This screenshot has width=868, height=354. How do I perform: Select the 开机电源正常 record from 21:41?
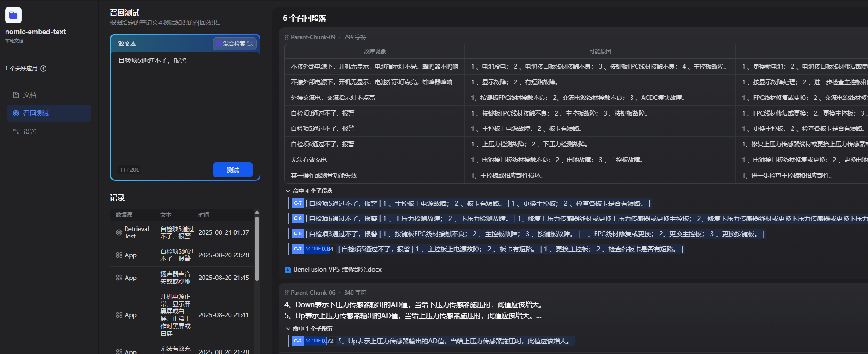182,315
